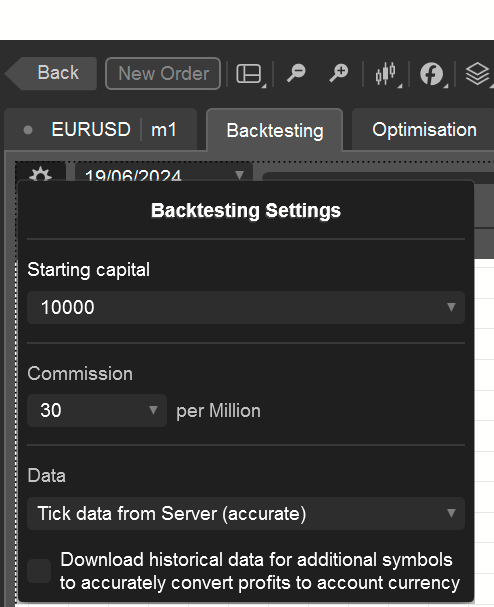Zoom out with the minus magnifier
494x607 pixels.
click(x=296, y=73)
